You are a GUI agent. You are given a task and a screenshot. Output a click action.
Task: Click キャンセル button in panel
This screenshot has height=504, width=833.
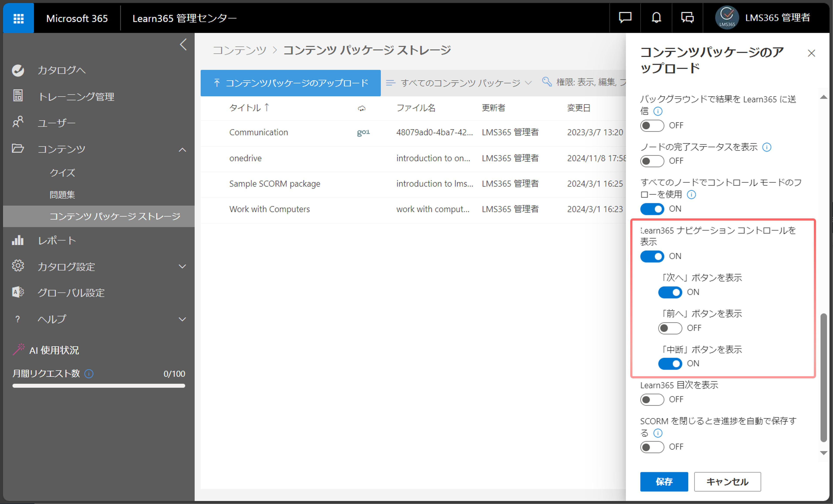coord(728,482)
